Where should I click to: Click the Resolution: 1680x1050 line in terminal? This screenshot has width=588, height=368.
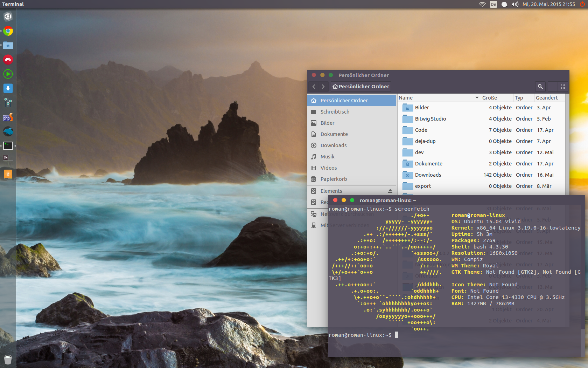[484, 253]
